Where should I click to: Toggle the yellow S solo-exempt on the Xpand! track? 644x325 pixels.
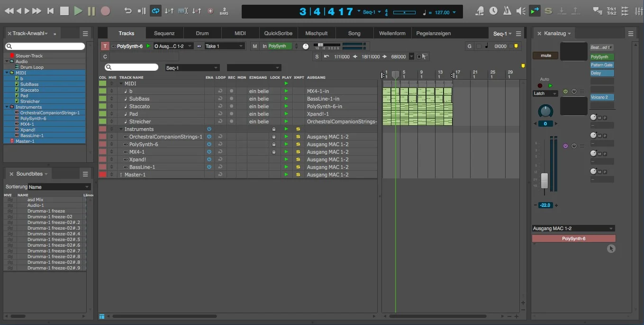point(298,159)
